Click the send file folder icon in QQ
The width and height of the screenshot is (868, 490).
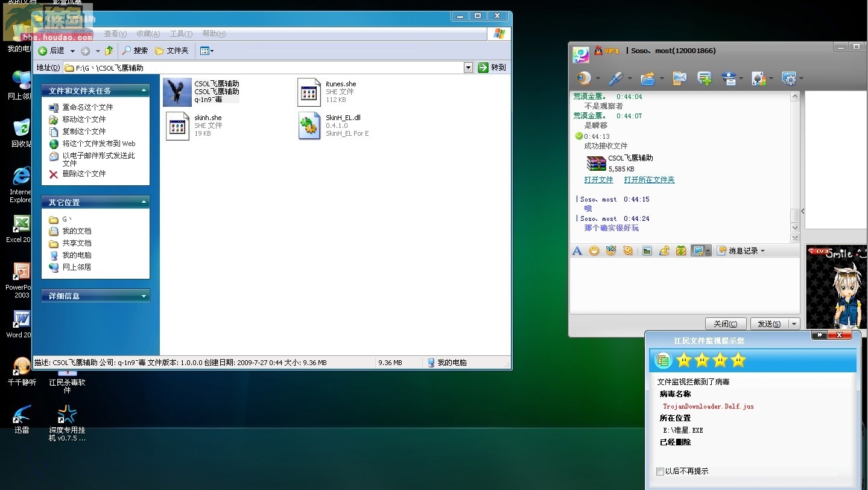coord(648,78)
